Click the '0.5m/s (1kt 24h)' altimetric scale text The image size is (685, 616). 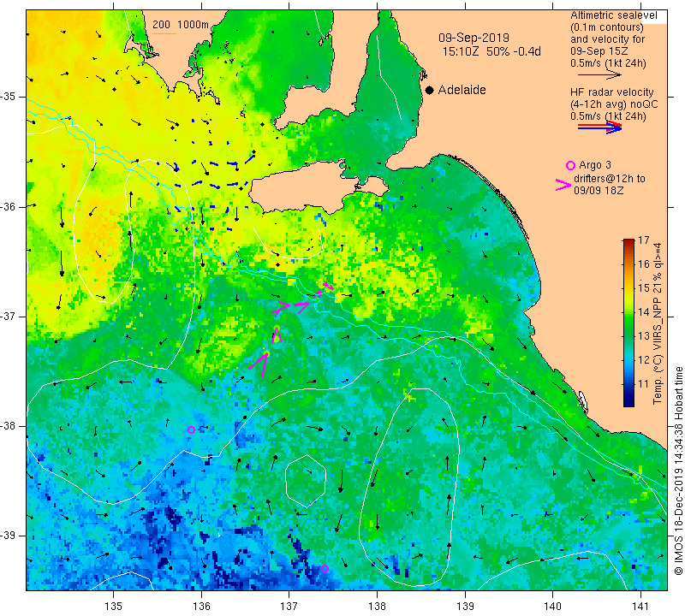[608, 63]
